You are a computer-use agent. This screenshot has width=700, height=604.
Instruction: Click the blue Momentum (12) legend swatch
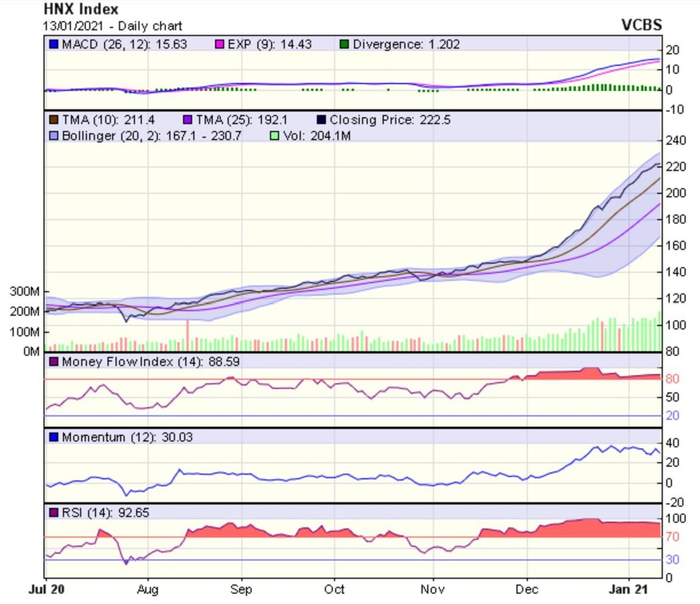(54, 437)
